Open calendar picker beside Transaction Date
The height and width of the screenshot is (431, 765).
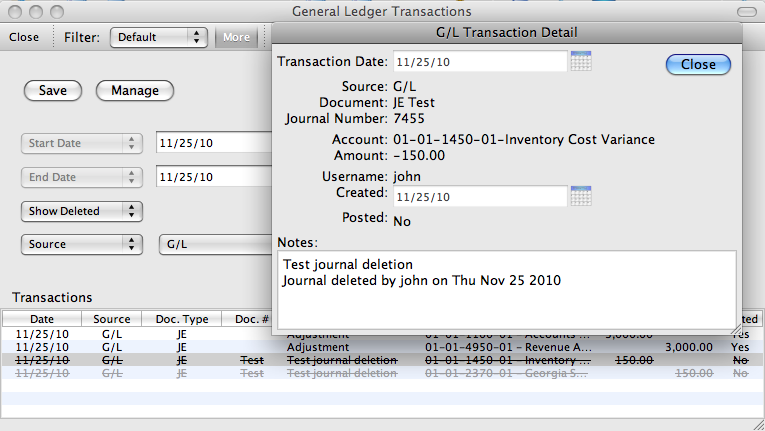click(581, 62)
